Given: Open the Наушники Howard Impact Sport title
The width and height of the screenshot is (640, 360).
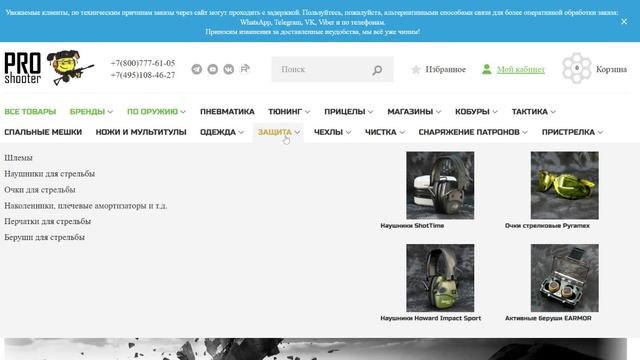Looking at the screenshot, I should 431,318.
